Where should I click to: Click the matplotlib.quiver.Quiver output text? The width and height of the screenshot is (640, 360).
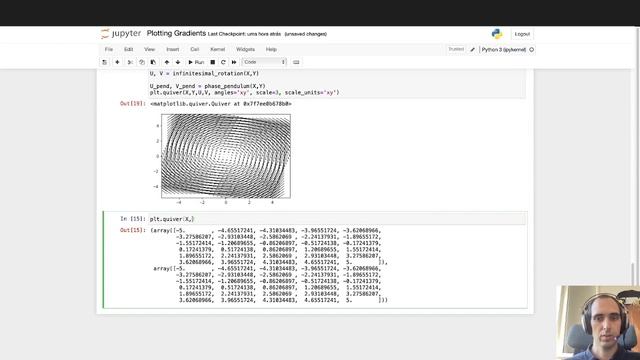click(220, 104)
